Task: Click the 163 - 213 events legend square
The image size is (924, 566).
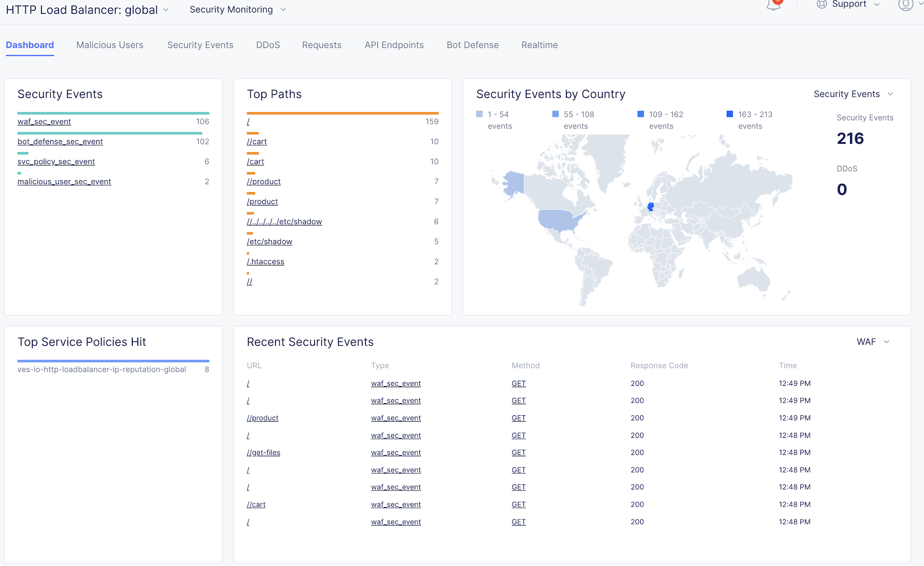Action: point(730,114)
